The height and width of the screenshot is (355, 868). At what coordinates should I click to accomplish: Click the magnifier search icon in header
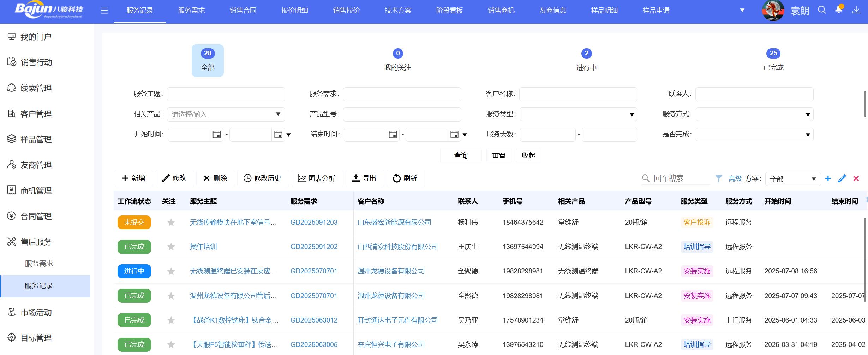822,10
